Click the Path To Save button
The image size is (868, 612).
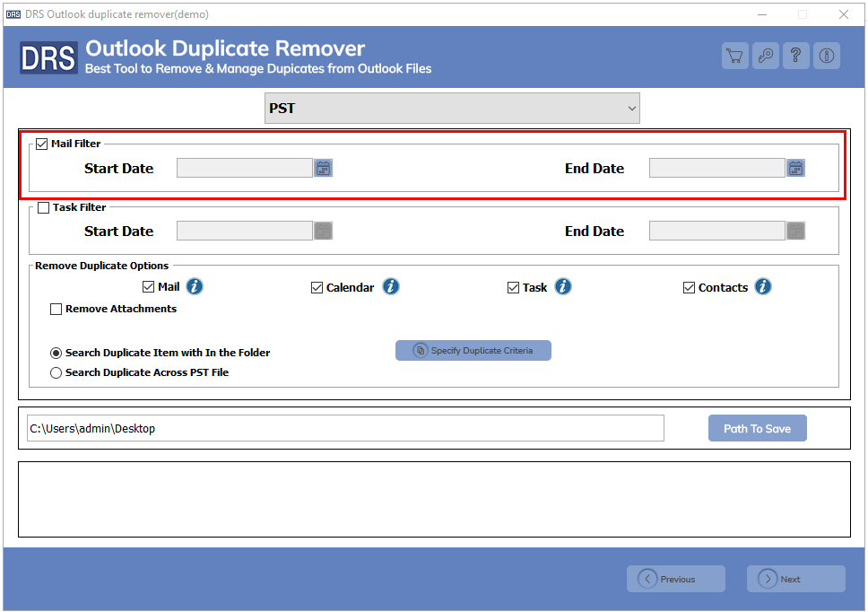coord(758,428)
